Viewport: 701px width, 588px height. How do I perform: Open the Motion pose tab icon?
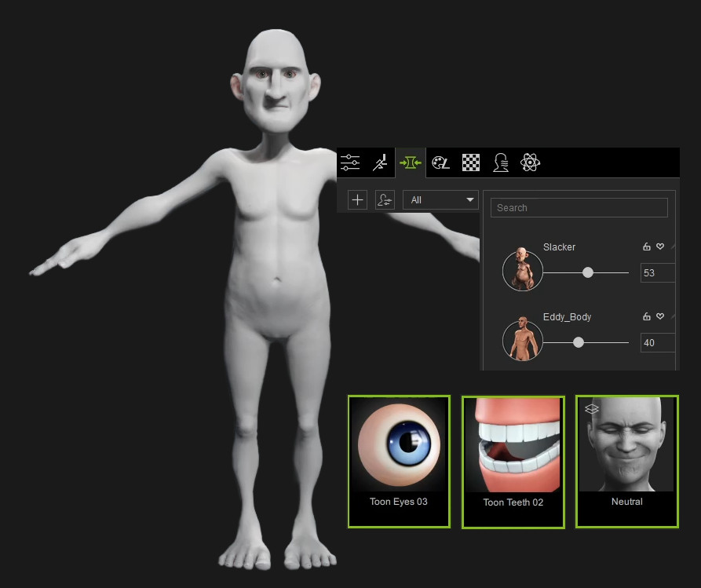380,163
